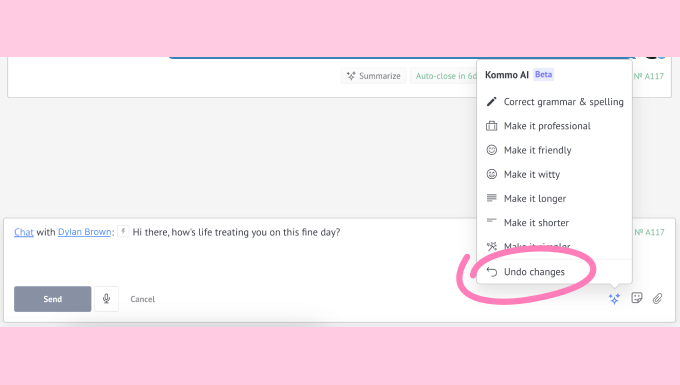The width and height of the screenshot is (680, 385).
Task: Click the Summarize button
Action: pyautogui.click(x=373, y=76)
